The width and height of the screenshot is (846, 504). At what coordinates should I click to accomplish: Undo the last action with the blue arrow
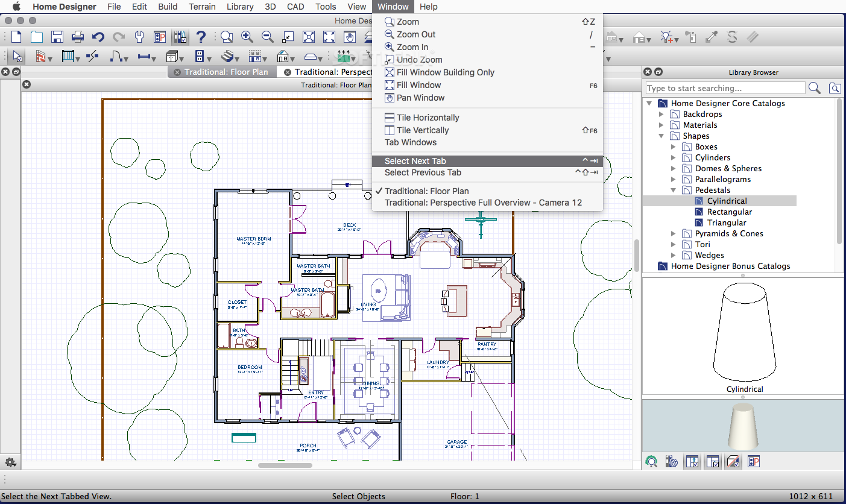[98, 37]
